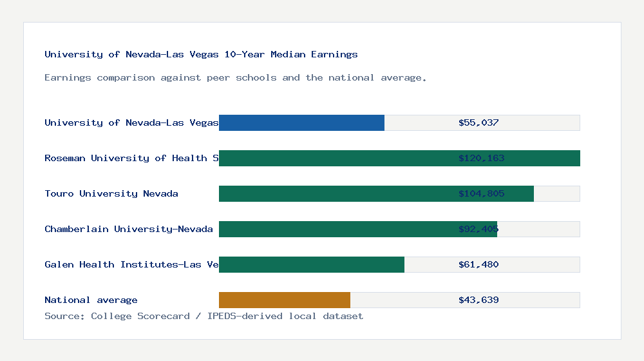The image size is (644, 361).
Task: Click the chart title 'University of Nevada-Las Vegas 10-Year Median Earnings'
Action: pyautogui.click(x=201, y=54)
